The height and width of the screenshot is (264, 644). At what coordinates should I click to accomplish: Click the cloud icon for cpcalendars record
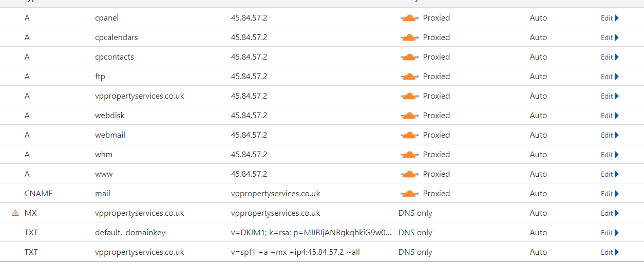[409, 37]
